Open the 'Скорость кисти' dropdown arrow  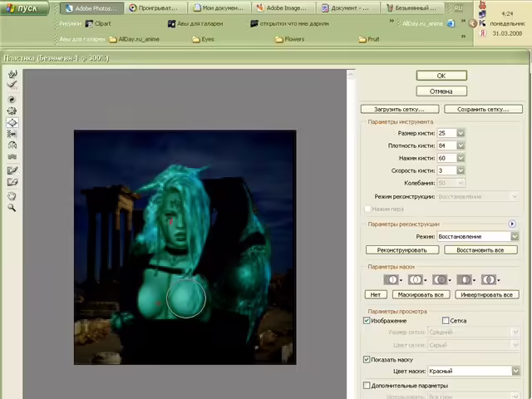(x=461, y=170)
